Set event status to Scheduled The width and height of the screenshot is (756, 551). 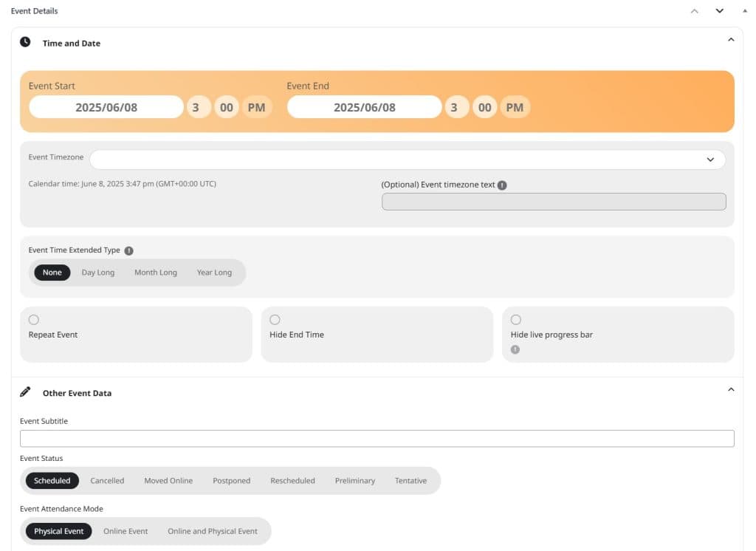click(x=52, y=481)
